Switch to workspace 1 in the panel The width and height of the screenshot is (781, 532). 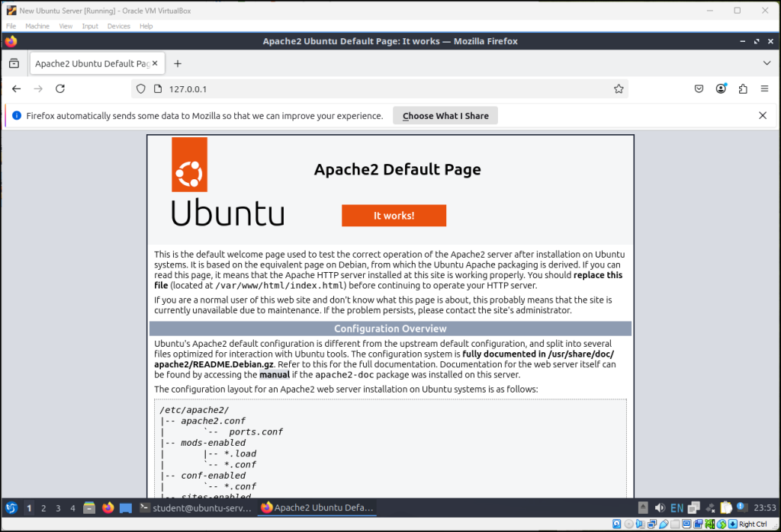pyautogui.click(x=30, y=508)
